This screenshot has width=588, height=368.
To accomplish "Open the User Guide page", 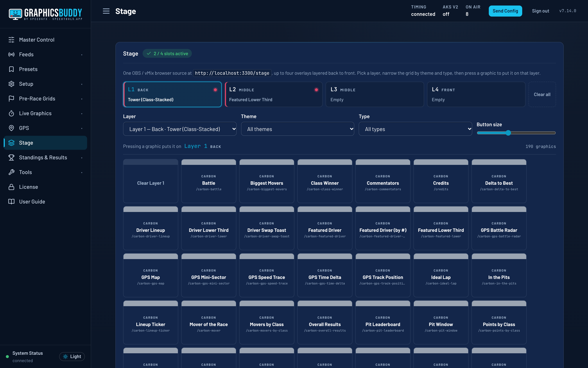I will pos(45,202).
